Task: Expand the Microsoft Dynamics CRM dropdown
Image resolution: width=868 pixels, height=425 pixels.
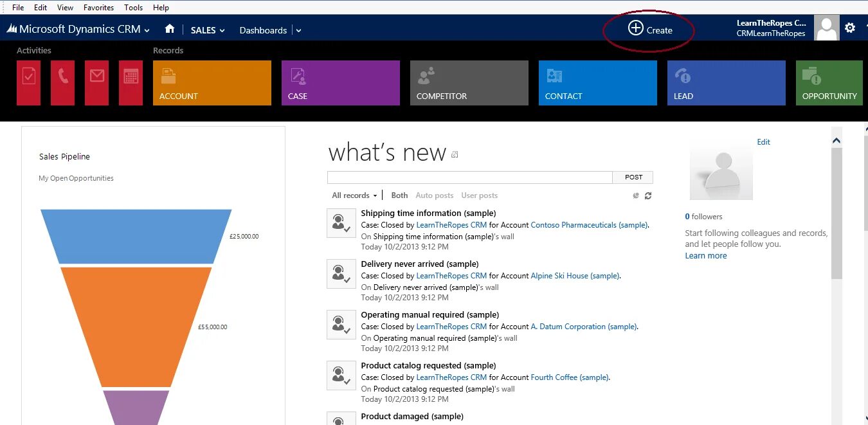Action: tap(147, 30)
